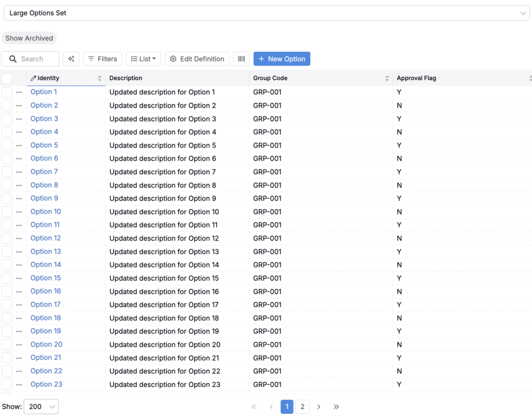The height and width of the screenshot is (417, 532).
Task: Jump to last page with double arrow
Action: pos(336,407)
